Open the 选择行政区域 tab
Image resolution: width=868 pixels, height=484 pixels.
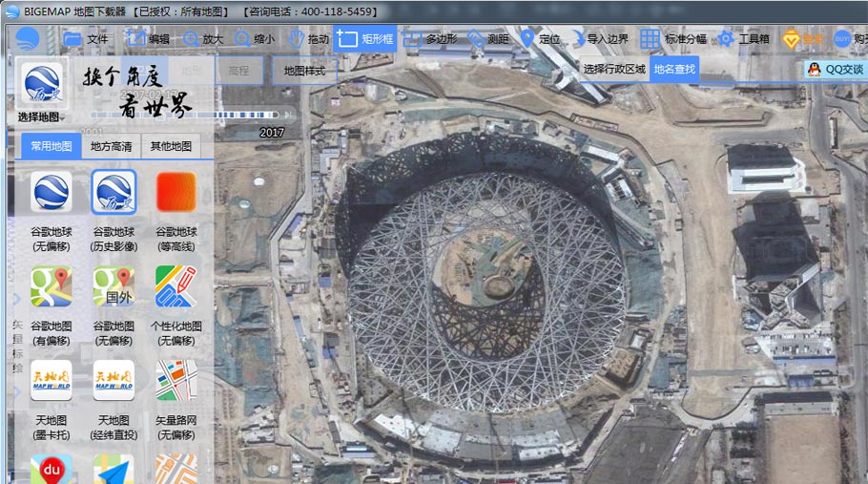[x=614, y=70]
